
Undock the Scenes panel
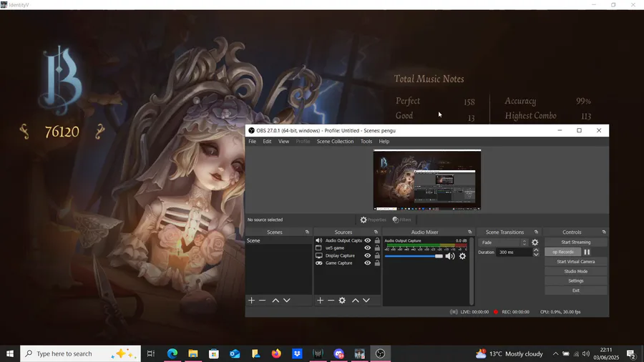[x=307, y=232]
